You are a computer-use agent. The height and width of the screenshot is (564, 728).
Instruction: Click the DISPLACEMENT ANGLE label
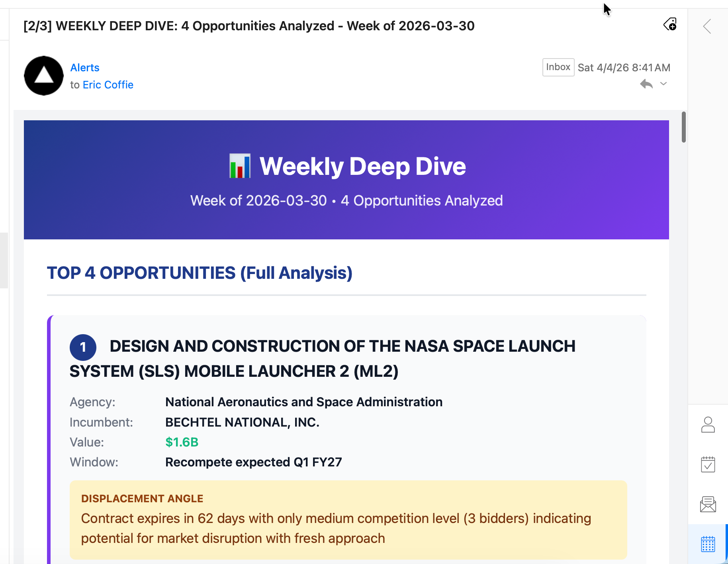142,499
